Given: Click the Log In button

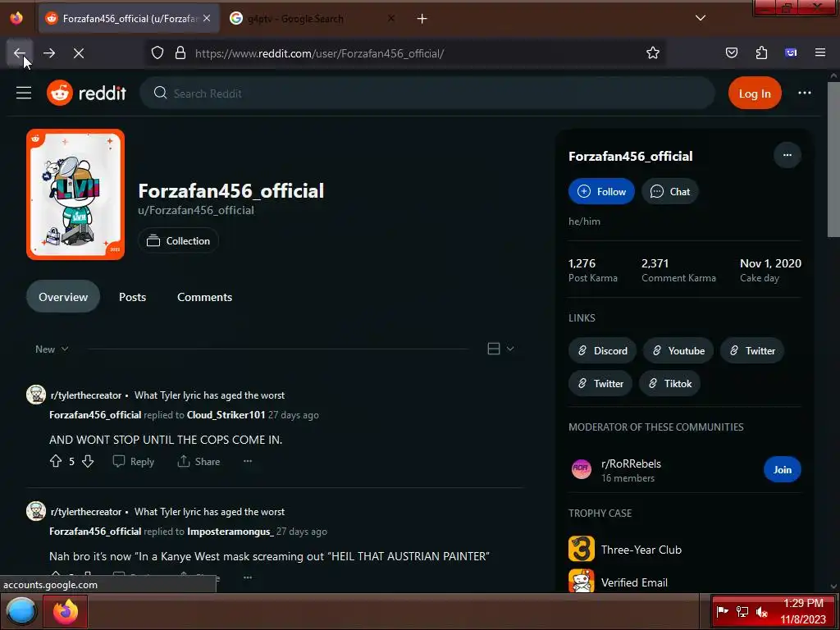Looking at the screenshot, I should 755,94.
